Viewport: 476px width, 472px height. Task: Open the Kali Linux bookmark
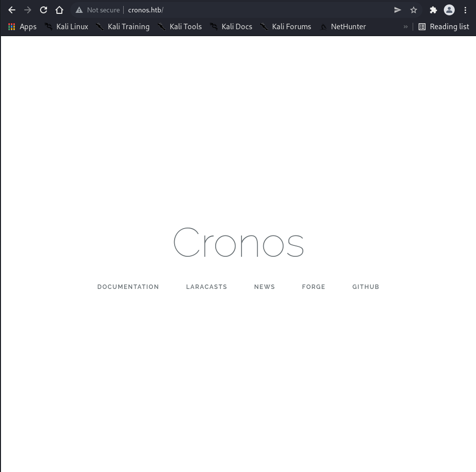[x=66, y=27]
